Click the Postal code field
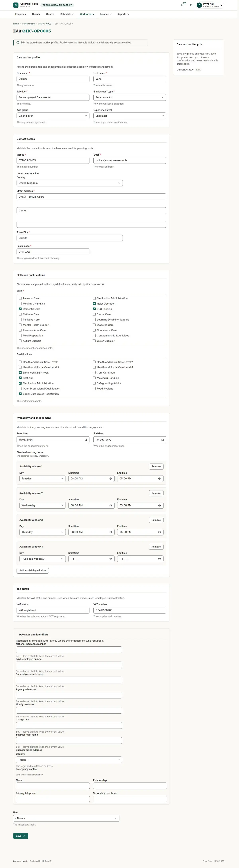 pyautogui.click(x=53, y=252)
